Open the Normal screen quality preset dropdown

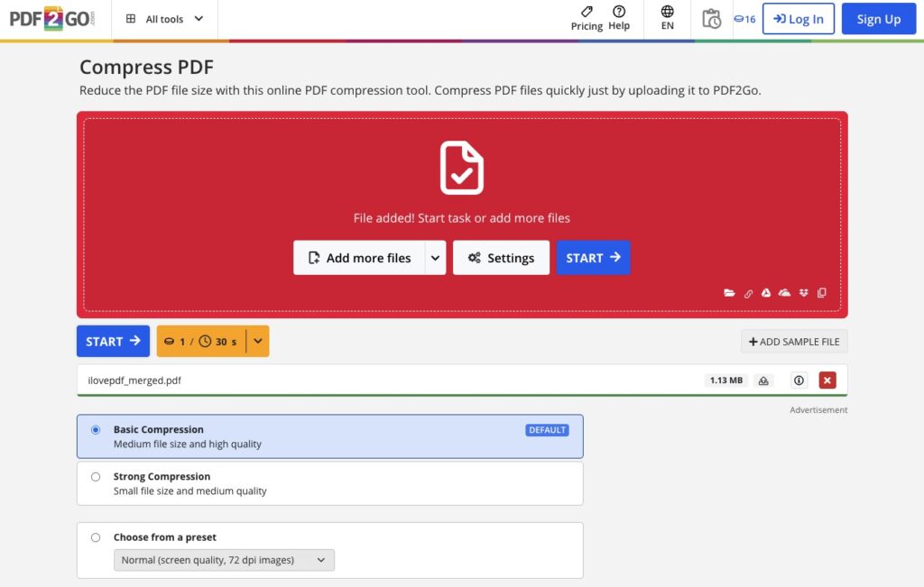pyautogui.click(x=224, y=560)
